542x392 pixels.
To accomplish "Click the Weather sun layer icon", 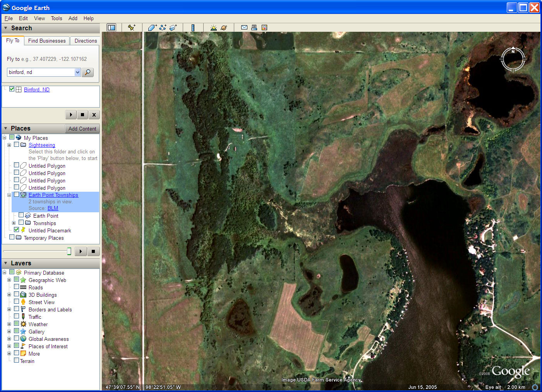I will pos(23,324).
